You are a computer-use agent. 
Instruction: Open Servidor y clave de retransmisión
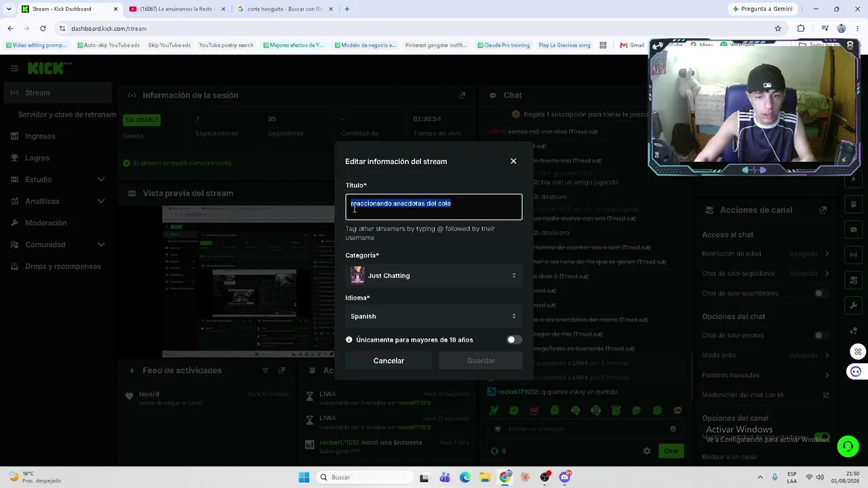67,115
